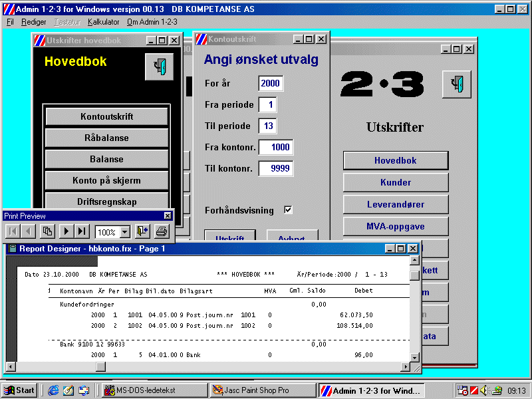Click the Hovedbok button in Utskrifter
The image size is (532, 399).
pyautogui.click(x=396, y=160)
